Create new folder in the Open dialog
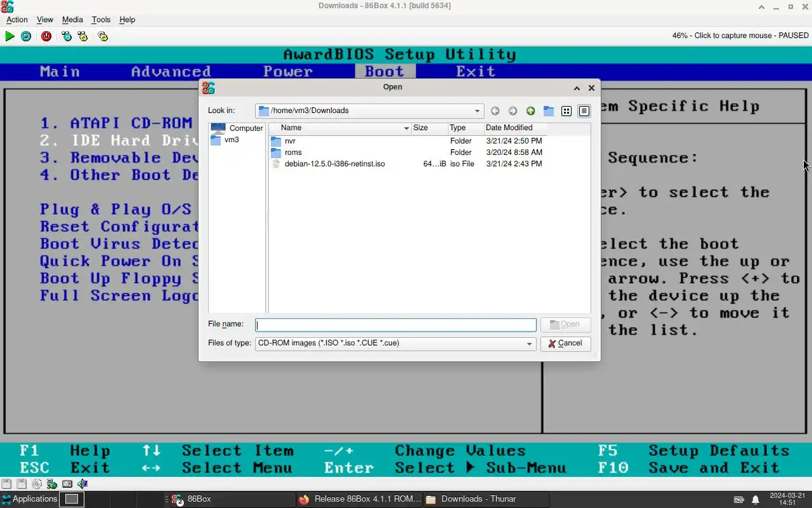 [549, 111]
